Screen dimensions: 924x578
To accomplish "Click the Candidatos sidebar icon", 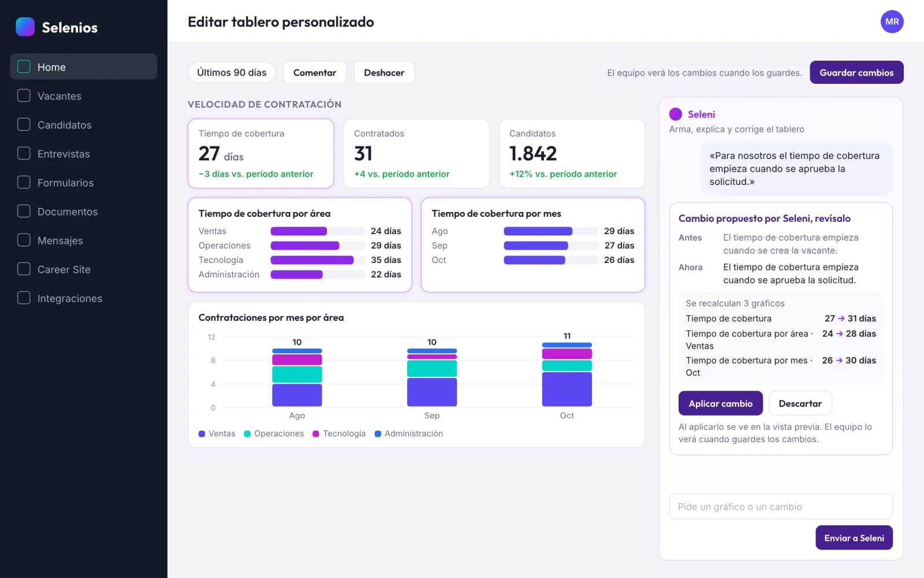I will (24, 125).
